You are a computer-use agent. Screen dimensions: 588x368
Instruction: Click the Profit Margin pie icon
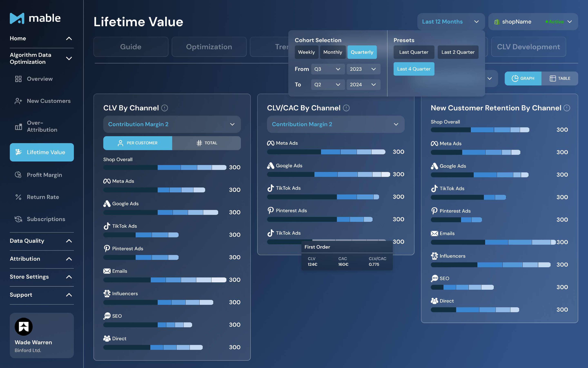(18, 175)
